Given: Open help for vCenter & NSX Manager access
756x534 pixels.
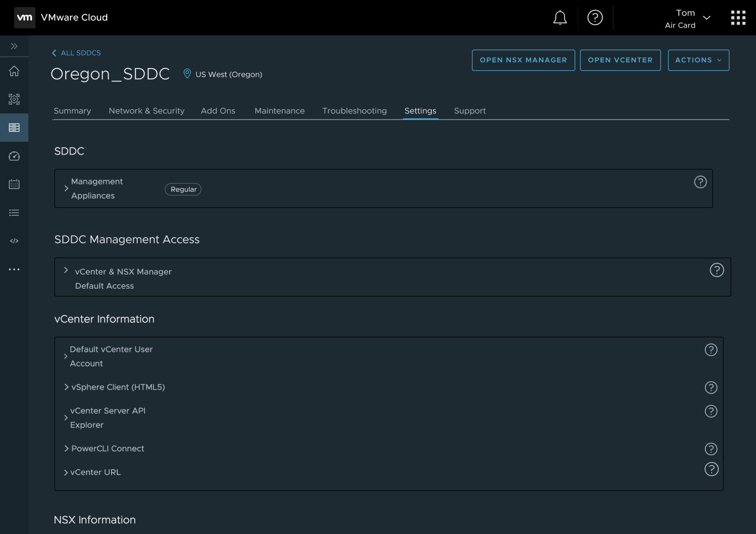Looking at the screenshot, I should [717, 270].
